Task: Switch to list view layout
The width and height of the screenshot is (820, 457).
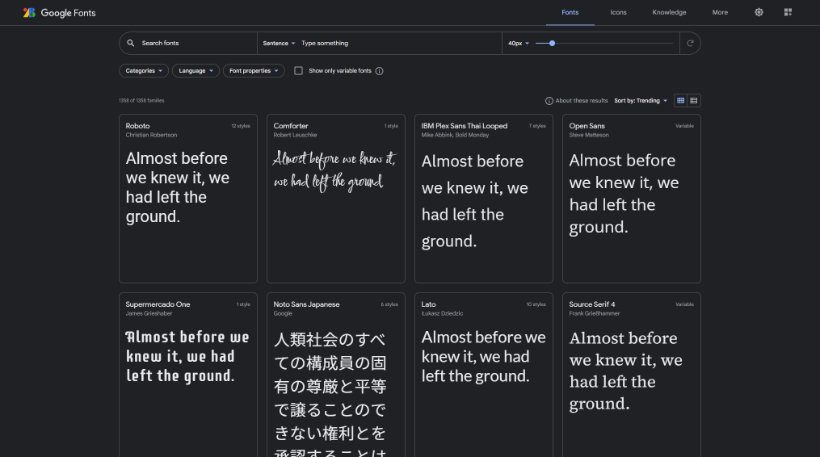Action: pos(693,100)
